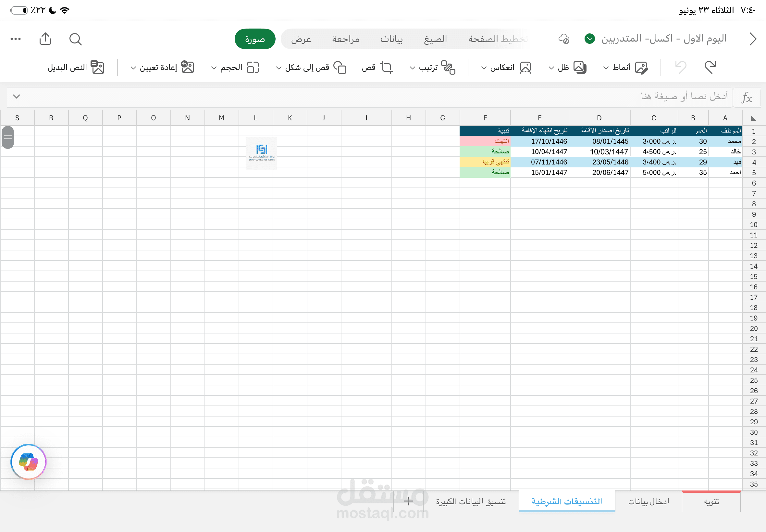Expand the formula bar chevron
Image resolution: width=766 pixels, height=532 pixels.
tap(16, 97)
